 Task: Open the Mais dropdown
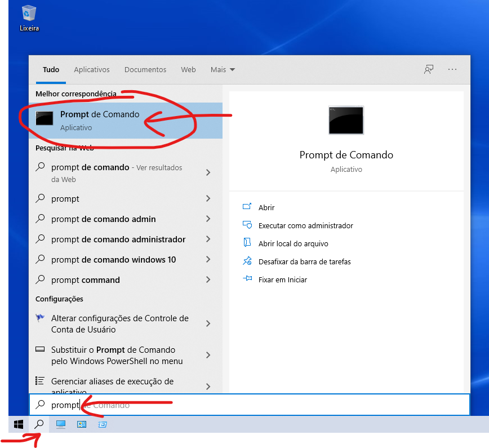click(x=223, y=69)
